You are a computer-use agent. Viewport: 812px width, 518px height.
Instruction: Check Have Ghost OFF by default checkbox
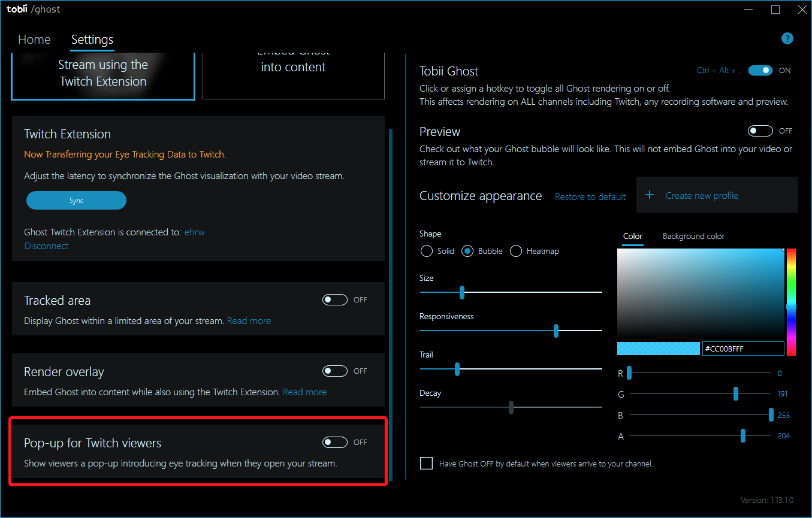click(x=426, y=464)
